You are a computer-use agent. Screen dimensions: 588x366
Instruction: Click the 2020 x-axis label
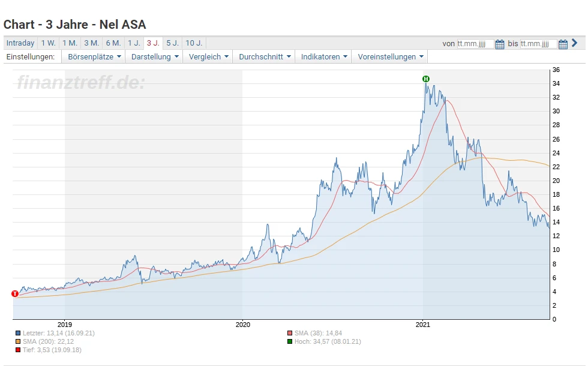pos(242,325)
